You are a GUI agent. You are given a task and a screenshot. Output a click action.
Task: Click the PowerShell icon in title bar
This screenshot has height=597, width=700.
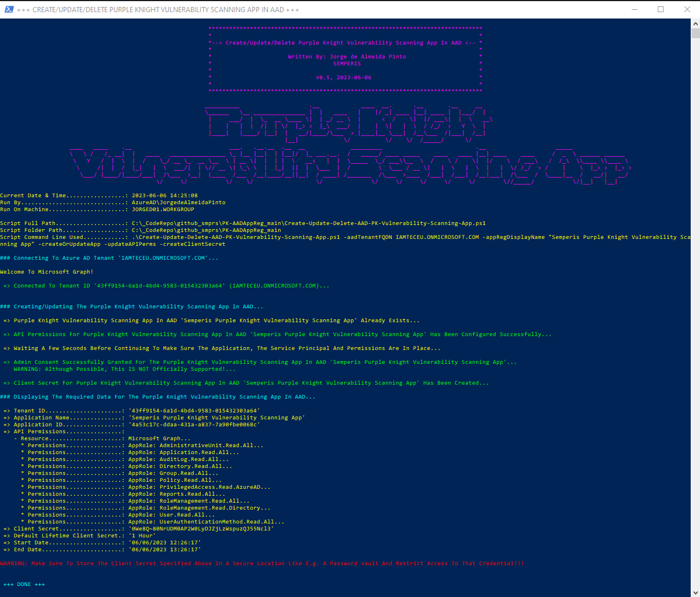tap(9, 9)
